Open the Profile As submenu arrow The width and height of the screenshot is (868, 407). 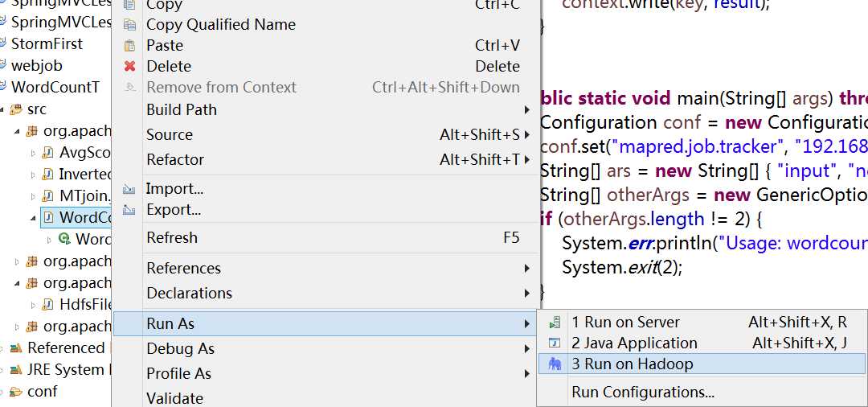[x=527, y=374]
